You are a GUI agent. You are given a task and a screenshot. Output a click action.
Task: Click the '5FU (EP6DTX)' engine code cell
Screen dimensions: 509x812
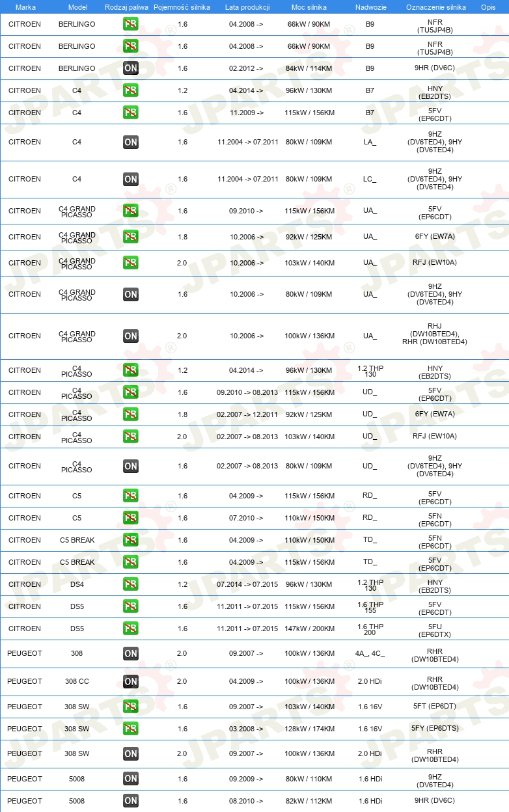click(435, 629)
